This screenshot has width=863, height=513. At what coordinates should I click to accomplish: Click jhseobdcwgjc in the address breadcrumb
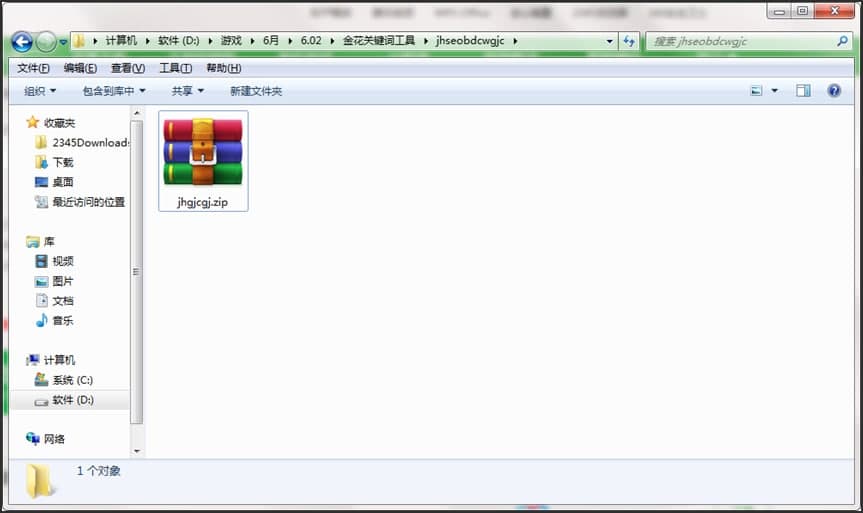469,41
